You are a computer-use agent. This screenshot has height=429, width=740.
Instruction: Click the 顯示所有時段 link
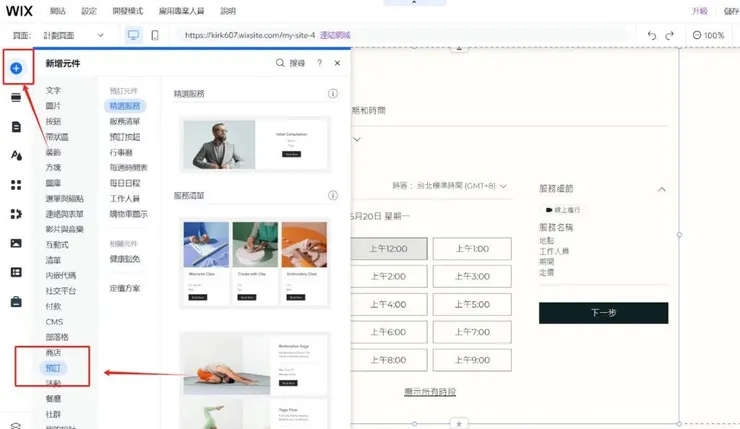coord(430,392)
